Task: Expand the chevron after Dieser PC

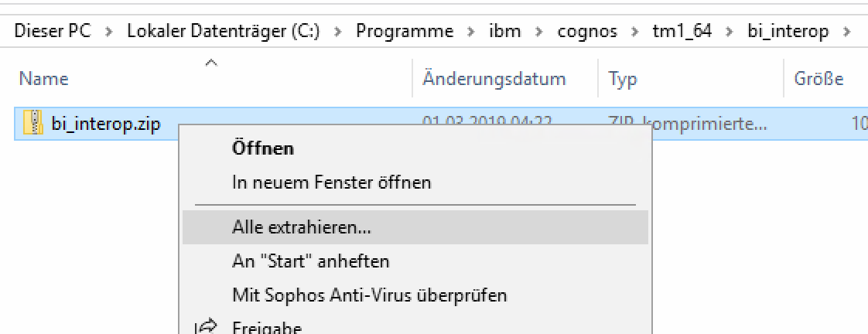Action: tap(109, 32)
